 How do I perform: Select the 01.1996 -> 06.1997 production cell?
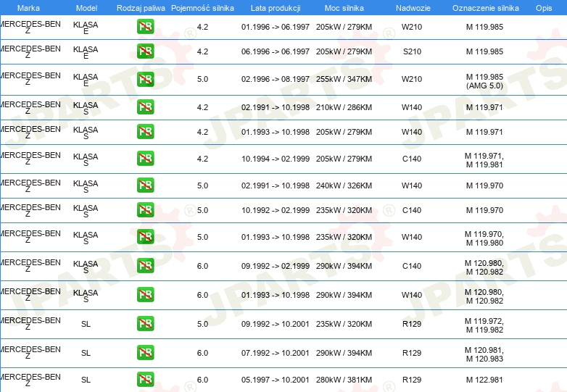(276, 27)
